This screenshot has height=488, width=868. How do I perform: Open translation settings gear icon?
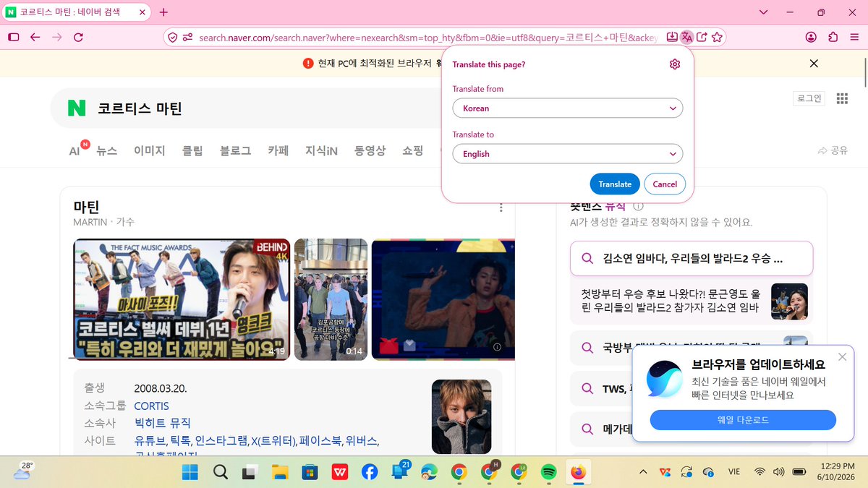coord(675,64)
